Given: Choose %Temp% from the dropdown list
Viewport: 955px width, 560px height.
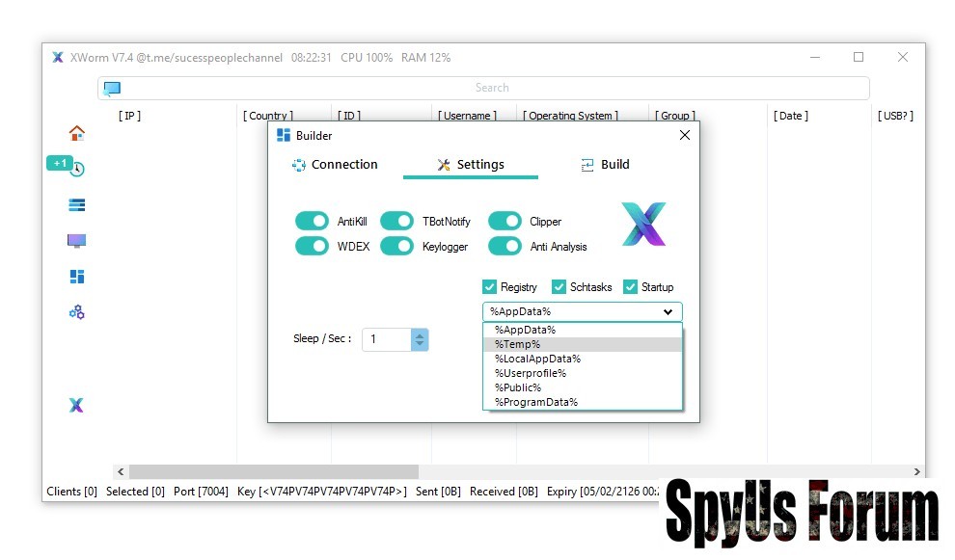Looking at the screenshot, I should coord(518,344).
